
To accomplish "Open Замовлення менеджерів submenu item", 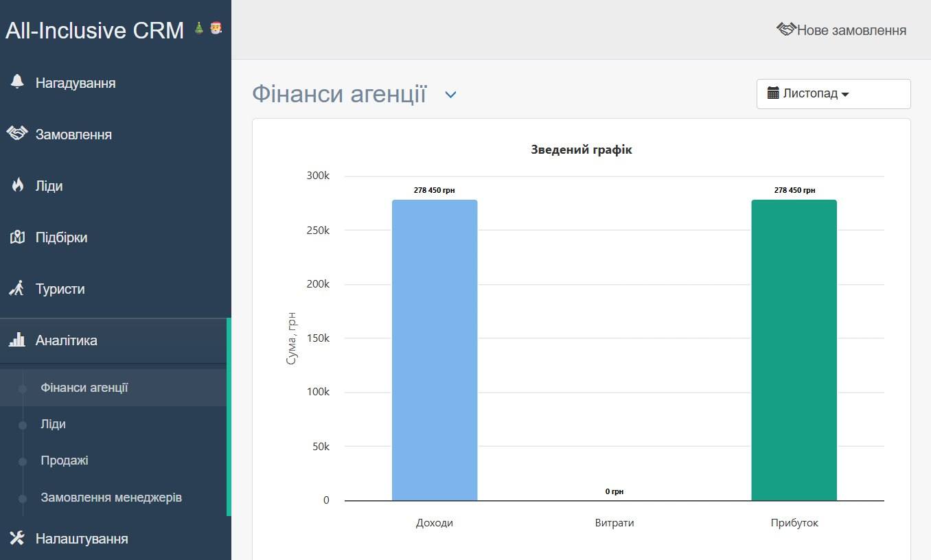I will pos(111,497).
